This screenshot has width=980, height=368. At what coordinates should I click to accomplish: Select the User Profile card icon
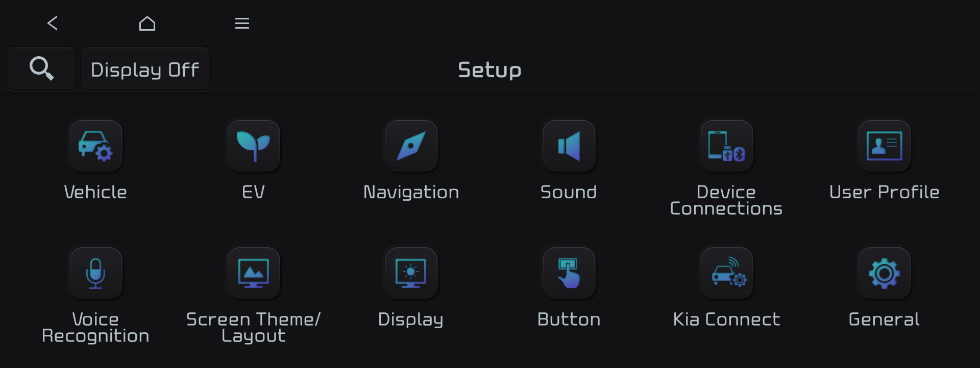point(884,146)
